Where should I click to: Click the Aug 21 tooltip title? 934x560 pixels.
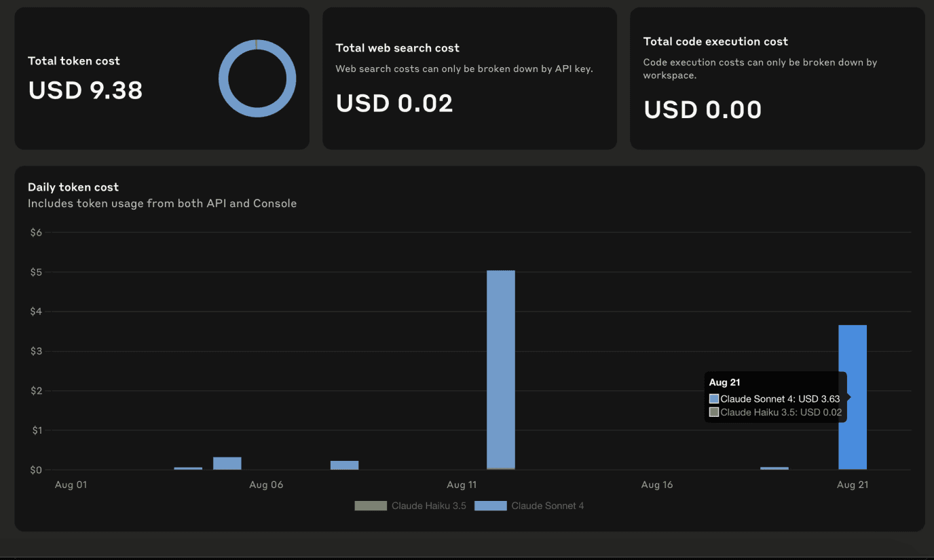click(724, 383)
